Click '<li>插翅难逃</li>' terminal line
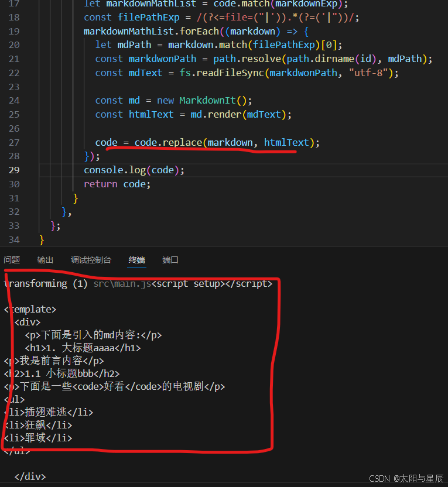 (x=49, y=413)
